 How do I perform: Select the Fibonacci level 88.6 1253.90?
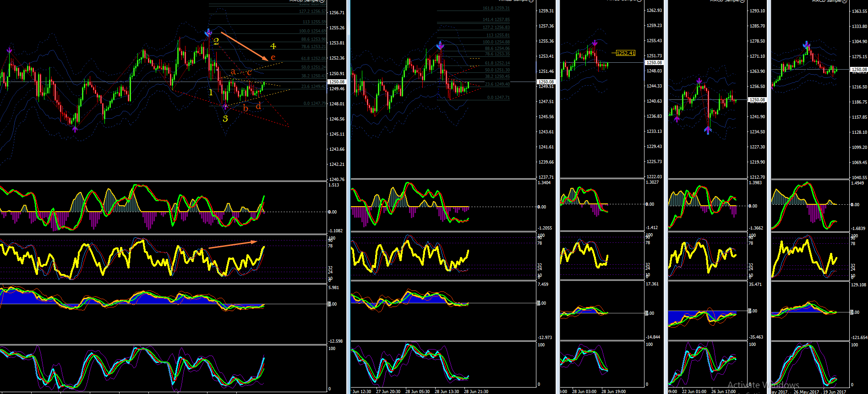[x=314, y=39]
